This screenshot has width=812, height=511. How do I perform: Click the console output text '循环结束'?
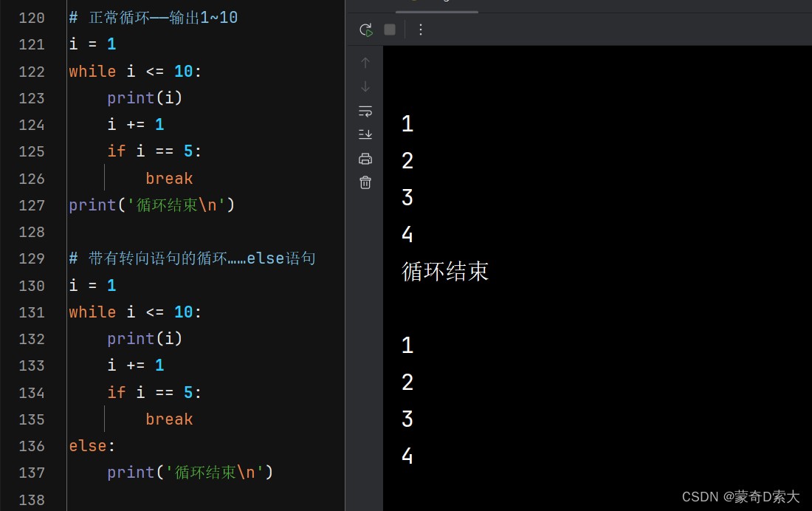click(x=445, y=271)
